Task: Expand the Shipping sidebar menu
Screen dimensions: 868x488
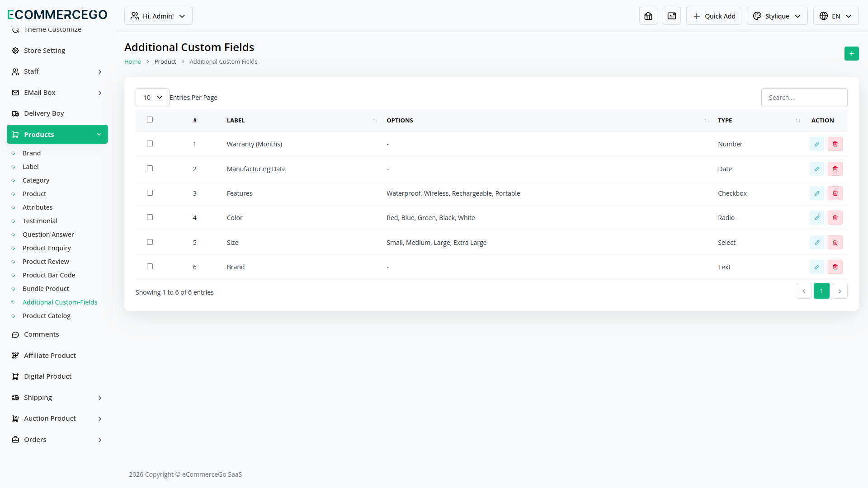Action: tap(57, 398)
